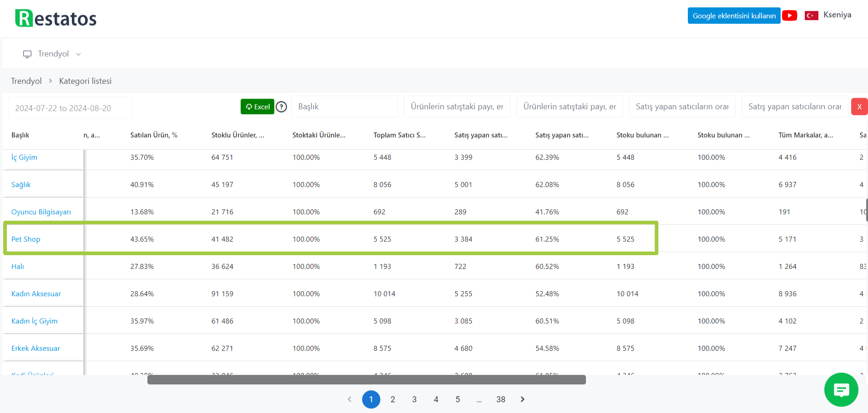Click second Ürünlerin satıştaki payı filter
868x413 pixels.
pyautogui.click(x=570, y=106)
